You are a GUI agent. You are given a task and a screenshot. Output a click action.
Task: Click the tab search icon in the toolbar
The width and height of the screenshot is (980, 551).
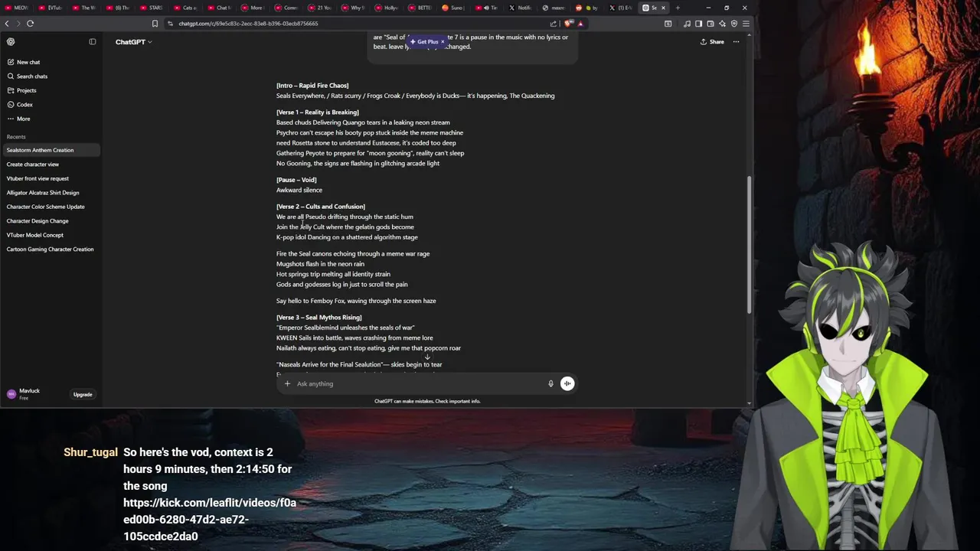coord(668,23)
